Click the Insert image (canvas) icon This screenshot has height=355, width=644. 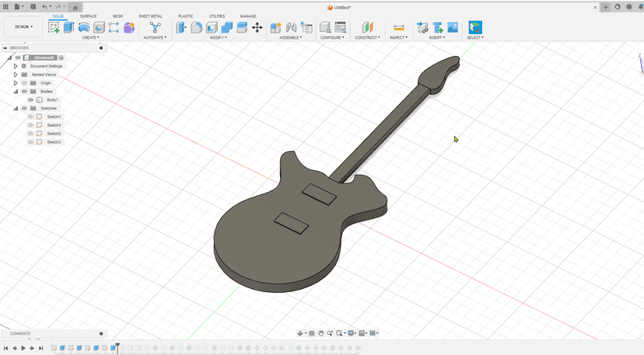453,27
